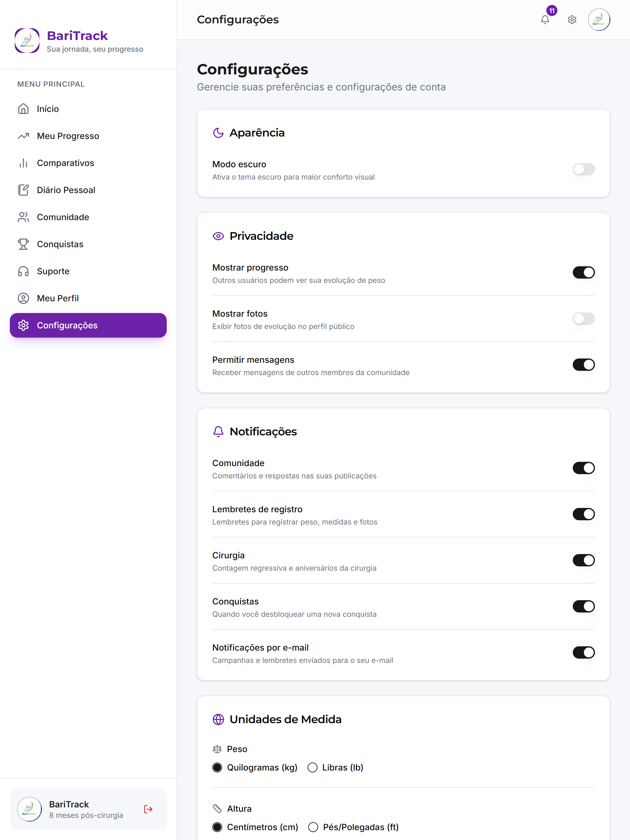
Task: Select Pés/Polegadas (ft) radio button
Action: coord(313,827)
